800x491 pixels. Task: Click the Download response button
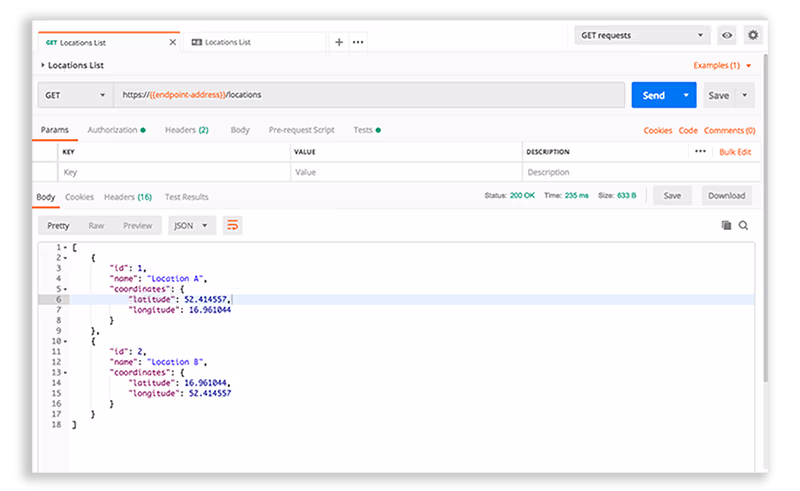pyautogui.click(x=727, y=195)
